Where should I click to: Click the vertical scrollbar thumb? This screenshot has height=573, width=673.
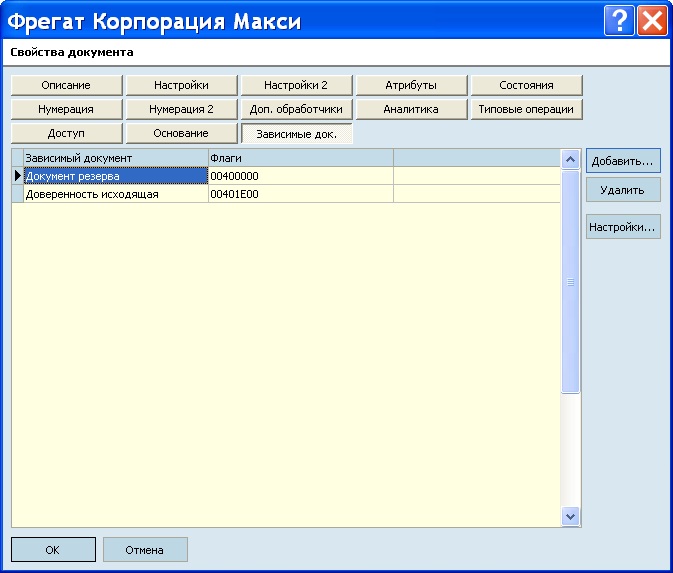coord(570,282)
